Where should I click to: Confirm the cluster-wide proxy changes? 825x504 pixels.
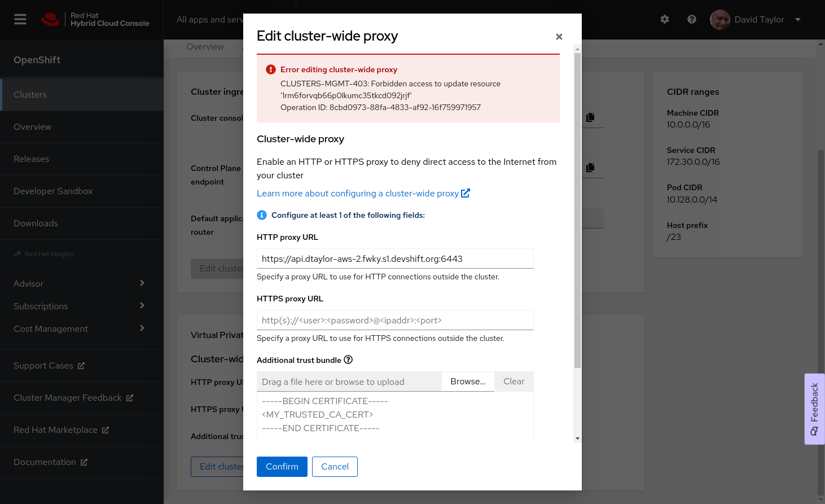pyautogui.click(x=282, y=467)
